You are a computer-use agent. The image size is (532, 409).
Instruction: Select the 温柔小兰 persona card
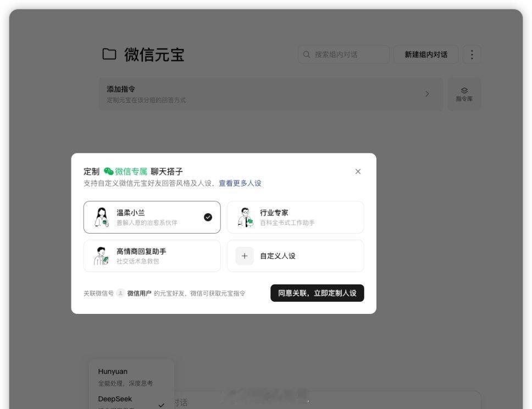click(x=152, y=217)
